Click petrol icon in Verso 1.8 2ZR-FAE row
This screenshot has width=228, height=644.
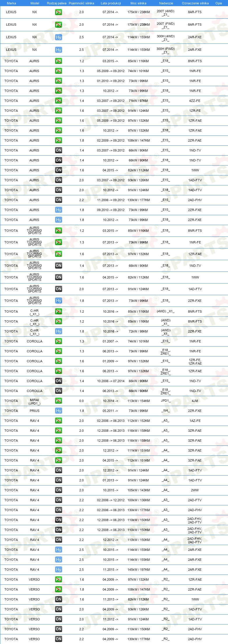(x=59, y=589)
